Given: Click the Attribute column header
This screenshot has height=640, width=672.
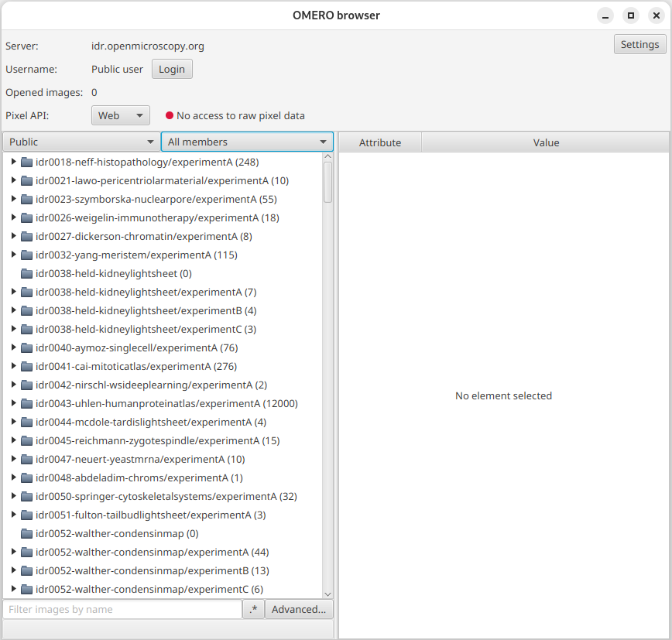Looking at the screenshot, I should point(380,142).
